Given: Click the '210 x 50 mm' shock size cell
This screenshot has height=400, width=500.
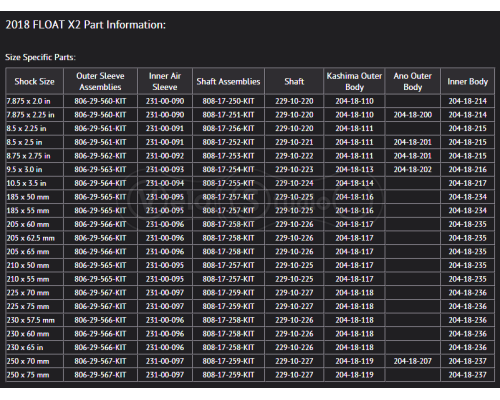Looking at the screenshot, I should pos(34,265).
